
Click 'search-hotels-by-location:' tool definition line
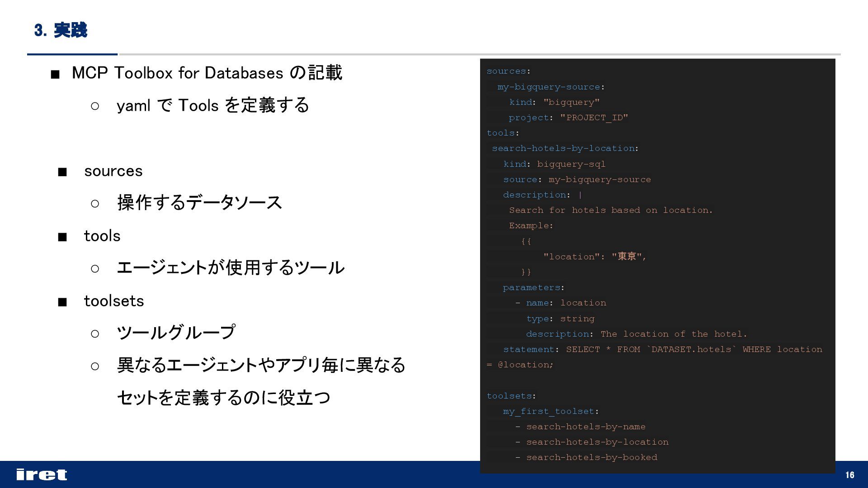565,148
